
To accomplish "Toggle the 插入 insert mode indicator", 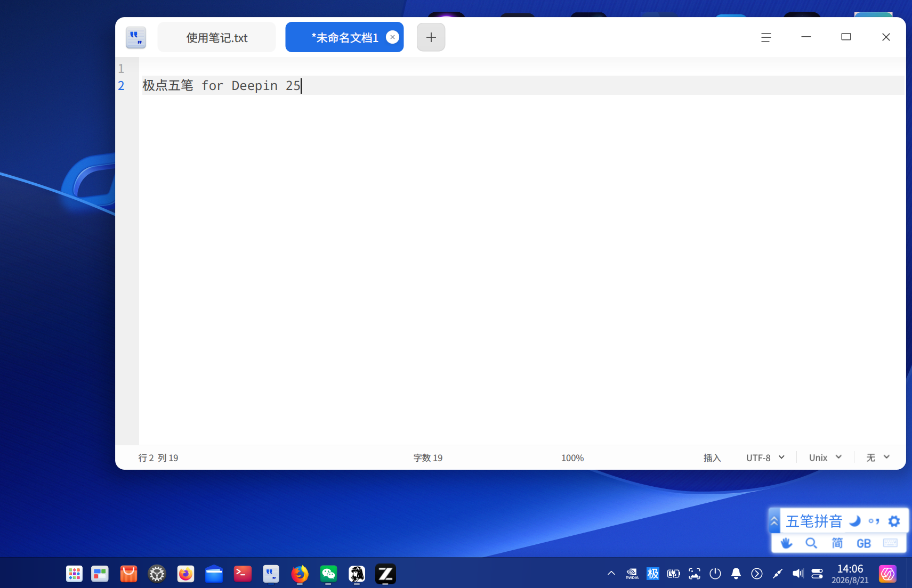I will point(712,458).
